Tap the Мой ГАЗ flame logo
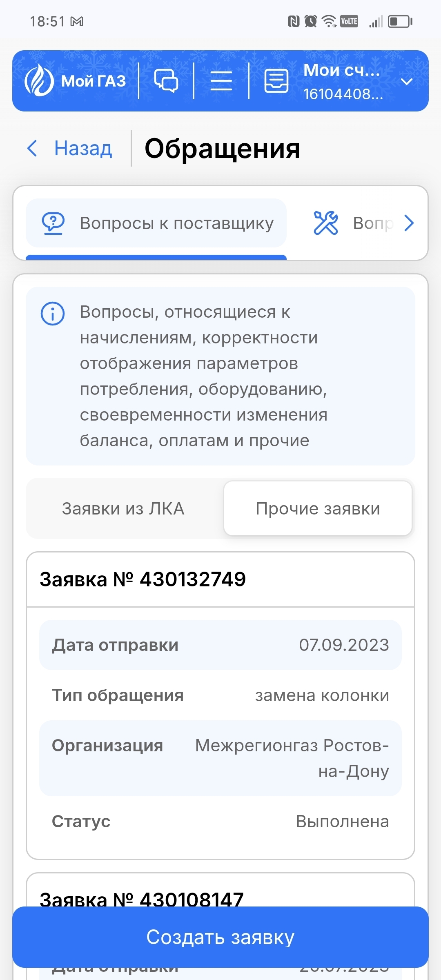Screen dimensions: 441x980 pyautogui.click(x=39, y=80)
